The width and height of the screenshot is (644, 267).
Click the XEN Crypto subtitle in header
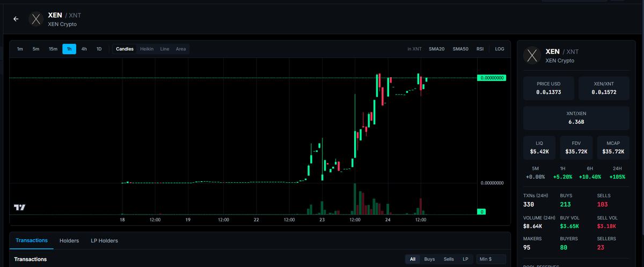point(63,24)
